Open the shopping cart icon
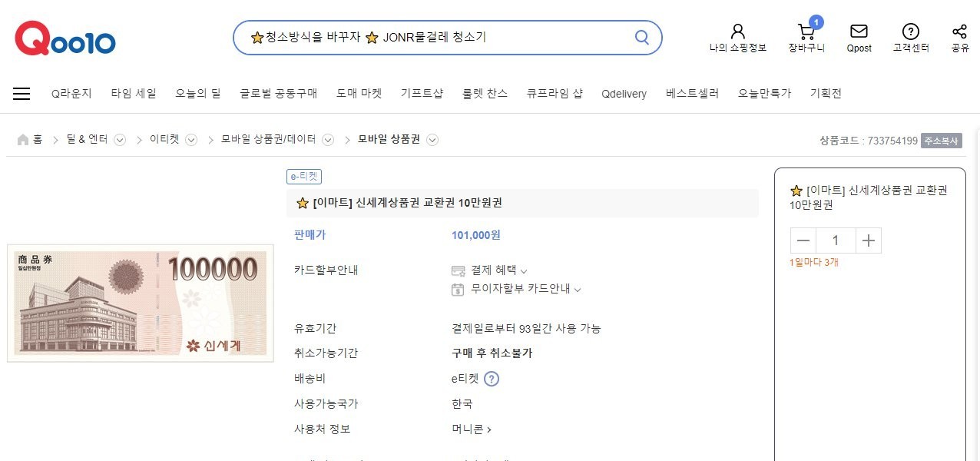 [806, 32]
